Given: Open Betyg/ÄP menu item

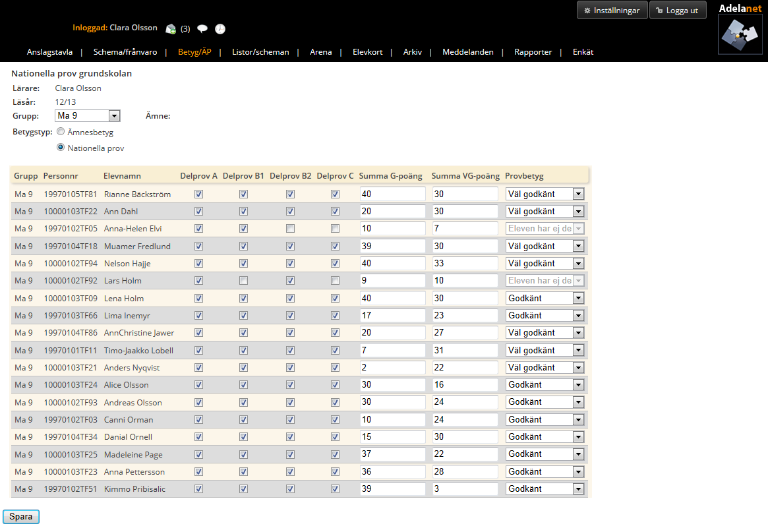Looking at the screenshot, I should coord(194,52).
